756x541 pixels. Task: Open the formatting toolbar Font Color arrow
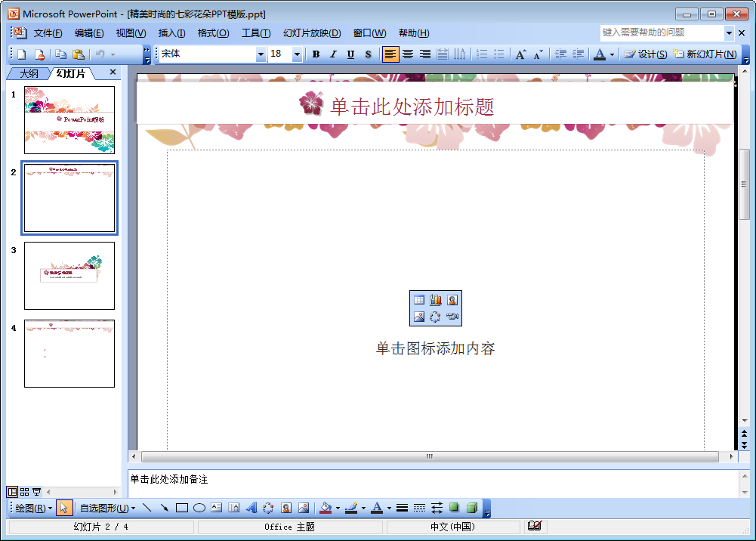click(x=612, y=54)
